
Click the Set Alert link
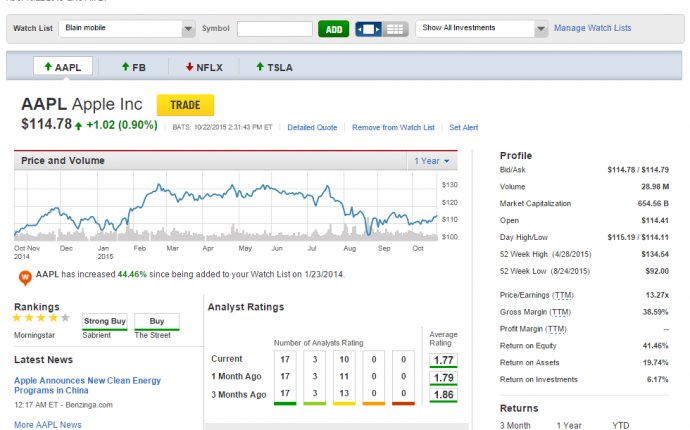point(463,128)
